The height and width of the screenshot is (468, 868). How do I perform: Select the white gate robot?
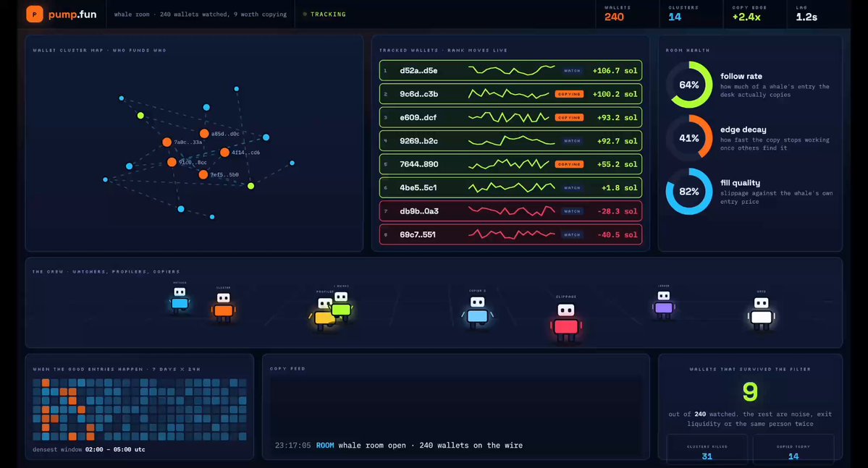(x=761, y=313)
